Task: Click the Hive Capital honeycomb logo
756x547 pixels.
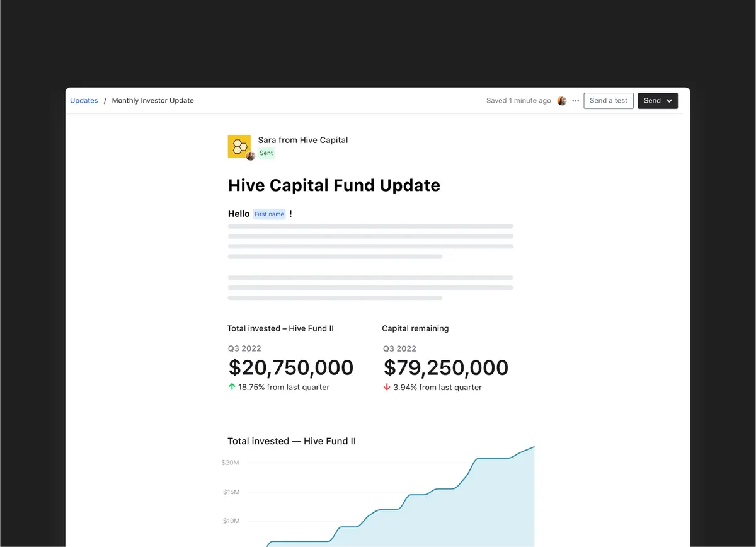Action: coord(239,147)
